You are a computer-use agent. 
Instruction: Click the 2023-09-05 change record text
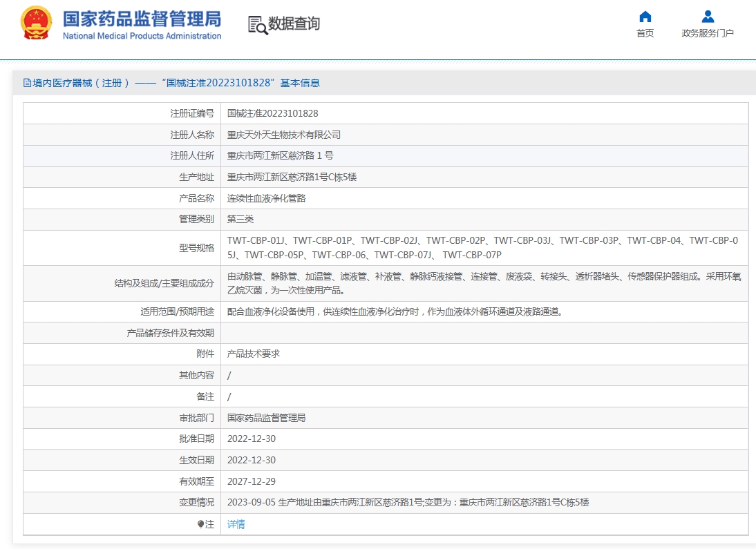pos(408,502)
